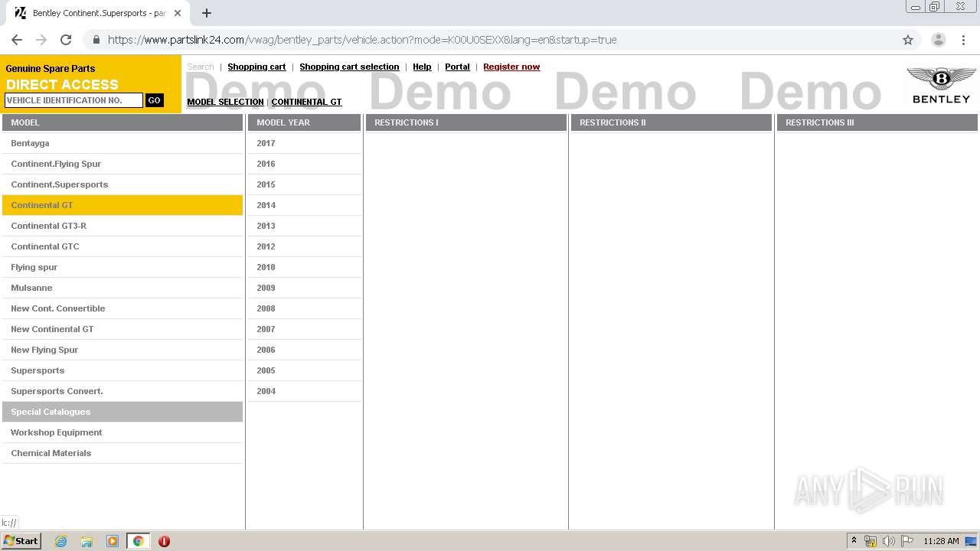Click the network tray icon

tap(871, 541)
